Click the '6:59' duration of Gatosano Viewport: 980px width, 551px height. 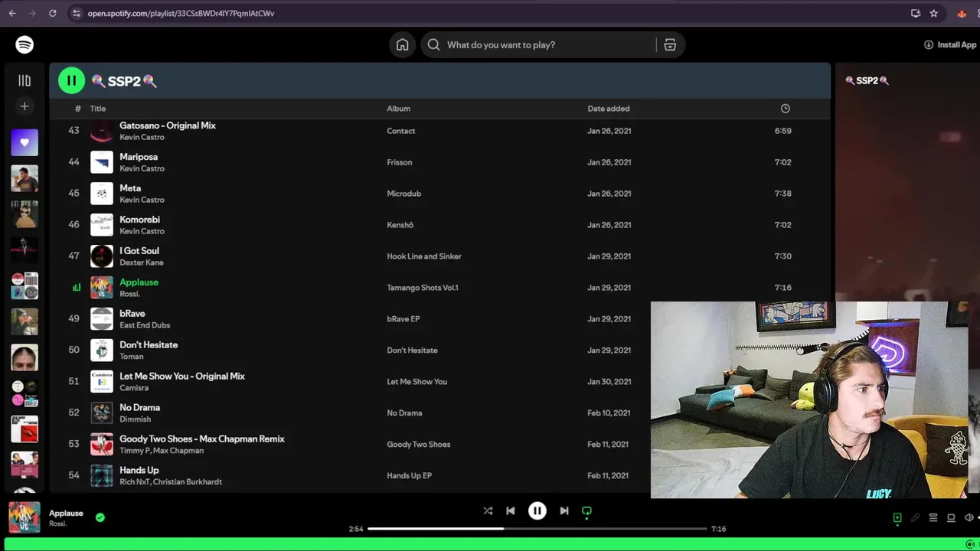click(x=782, y=131)
